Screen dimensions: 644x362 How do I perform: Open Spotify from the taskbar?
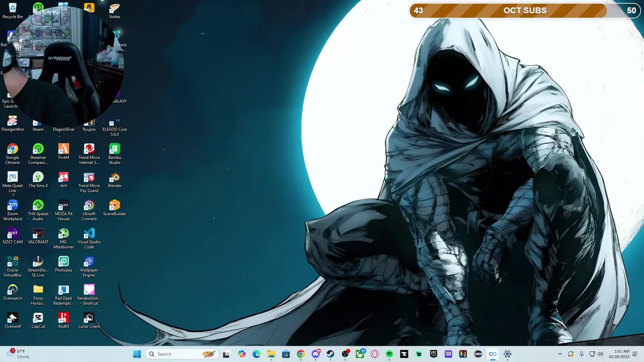pos(389,354)
